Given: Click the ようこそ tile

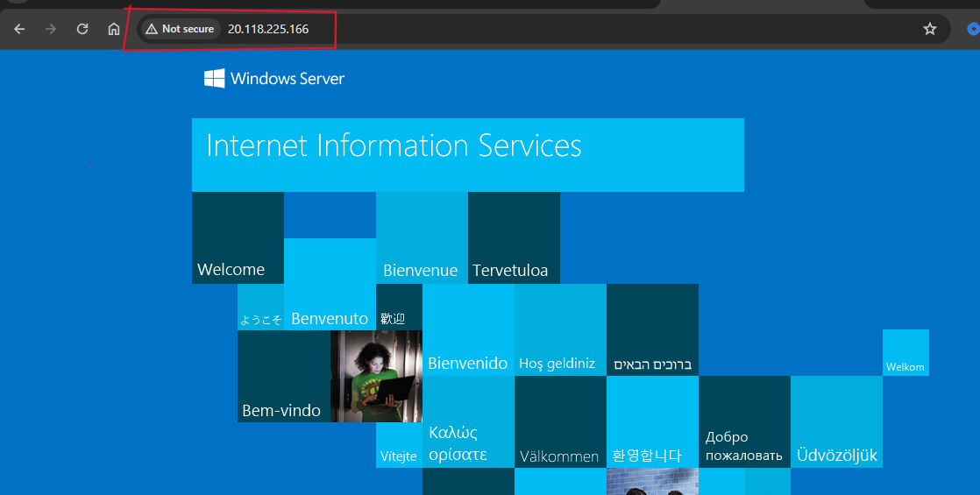Looking at the screenshot, I should [260, 307].
